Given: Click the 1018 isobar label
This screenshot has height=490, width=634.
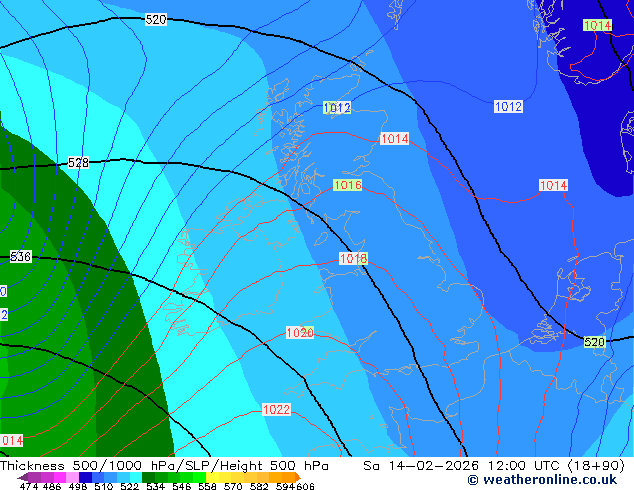Looking at the screenshot, I should pos(353,258).
